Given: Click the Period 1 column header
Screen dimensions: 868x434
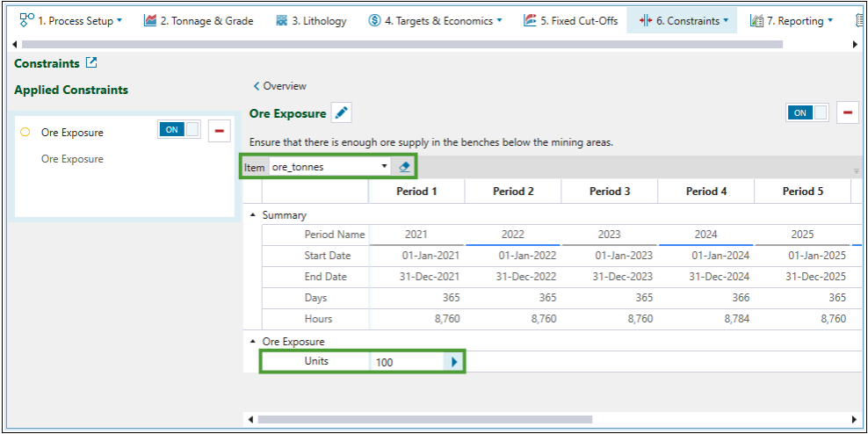Looking at the screenshot, I should 416,192.
